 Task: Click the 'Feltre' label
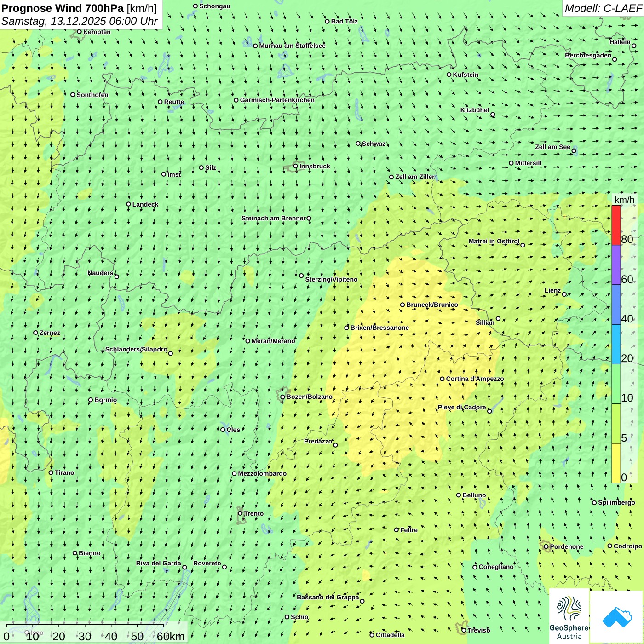pos(409,530)
